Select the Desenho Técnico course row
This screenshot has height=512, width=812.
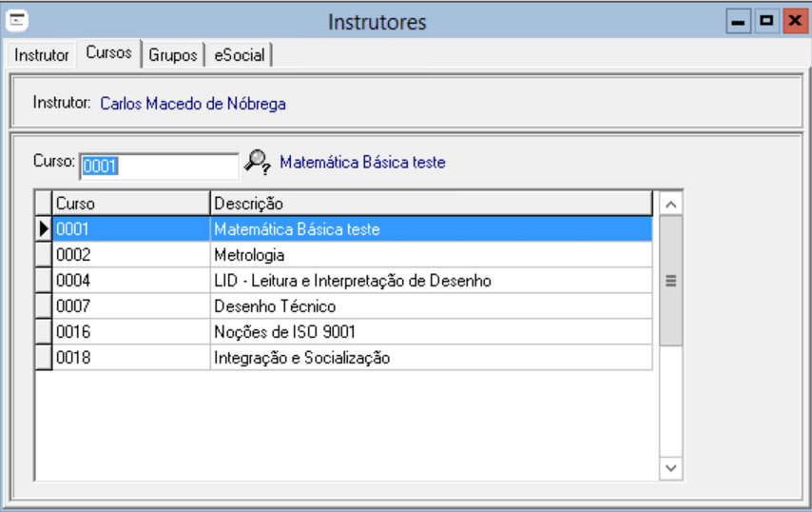coord(352,306)
